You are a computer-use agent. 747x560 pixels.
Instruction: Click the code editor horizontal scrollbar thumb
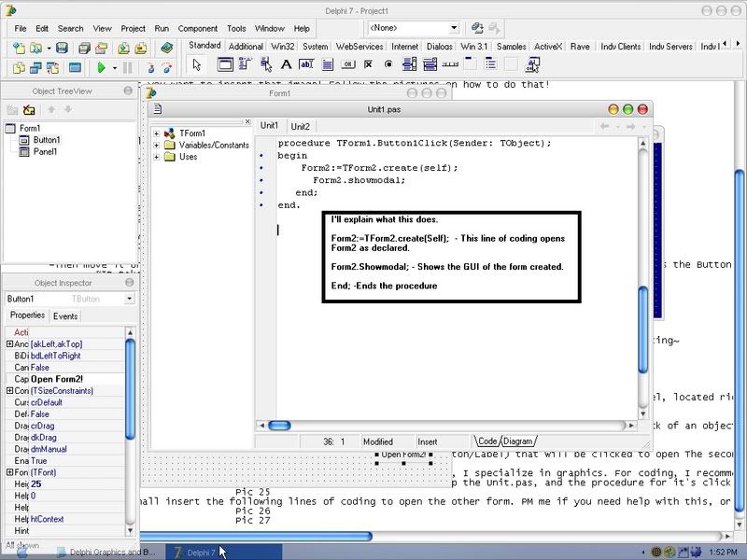coord(279,426)
